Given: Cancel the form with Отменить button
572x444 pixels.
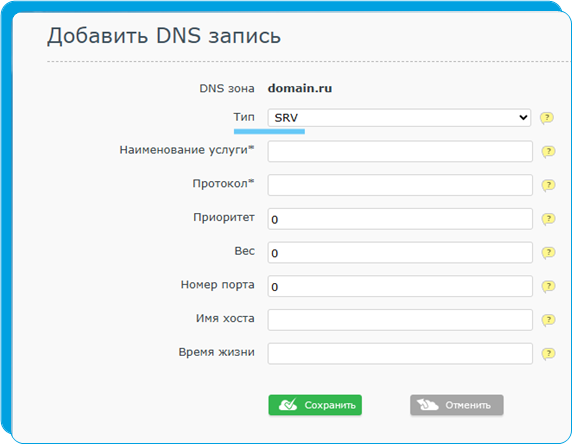Looking at the screenshot, I should pyautogui.click(x=457, y=405).
